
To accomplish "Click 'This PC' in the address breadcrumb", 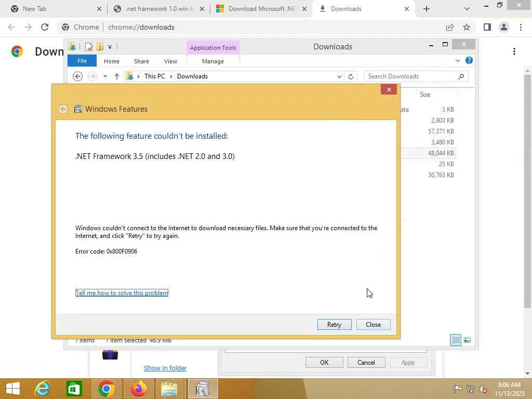I will pos(155,76).
